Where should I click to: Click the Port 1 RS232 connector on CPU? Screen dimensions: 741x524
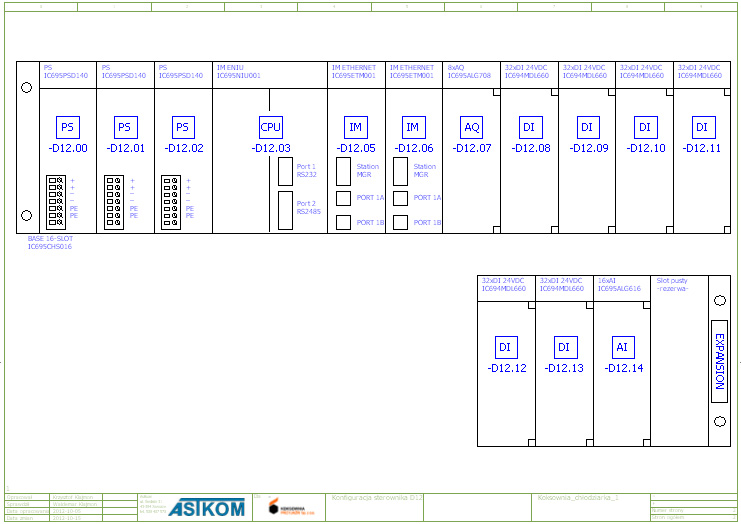[286, 171]
